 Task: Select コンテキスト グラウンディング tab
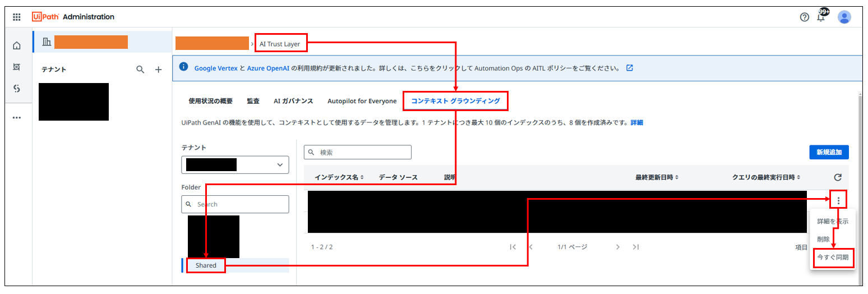[455, 102]
